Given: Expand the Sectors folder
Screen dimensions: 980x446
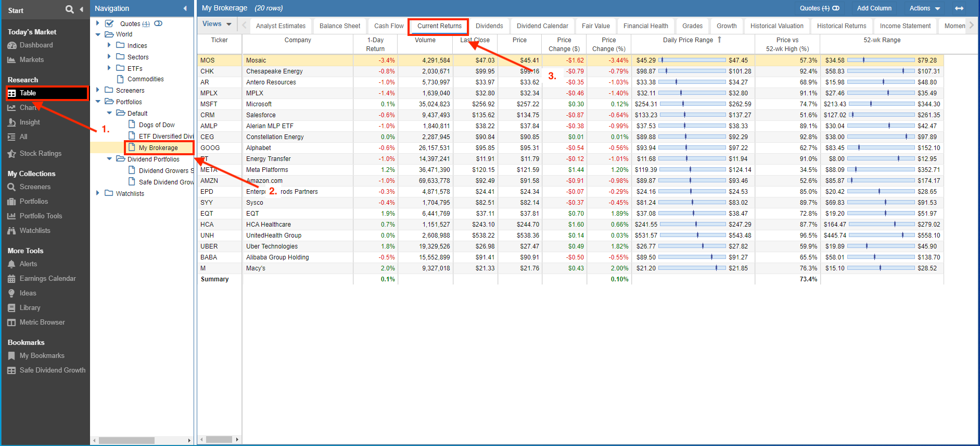Looking at the screenshot, I should coord(109,57).
